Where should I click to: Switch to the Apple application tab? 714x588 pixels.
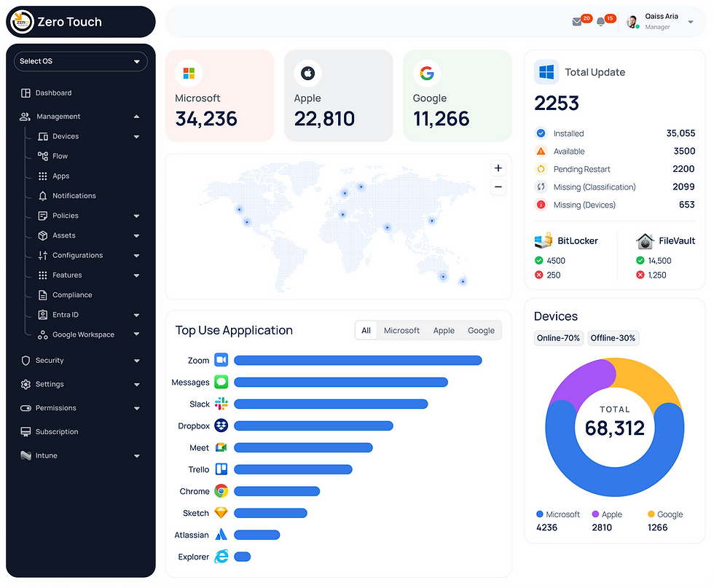(444, 331)
